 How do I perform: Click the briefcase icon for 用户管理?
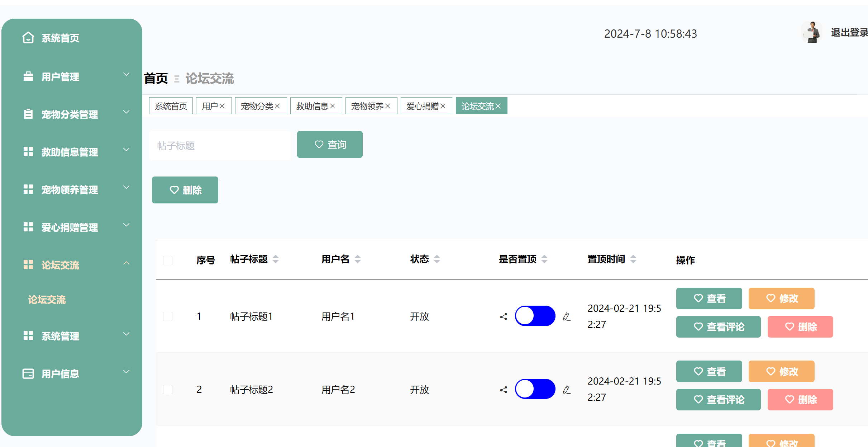(x=28, y=76)
